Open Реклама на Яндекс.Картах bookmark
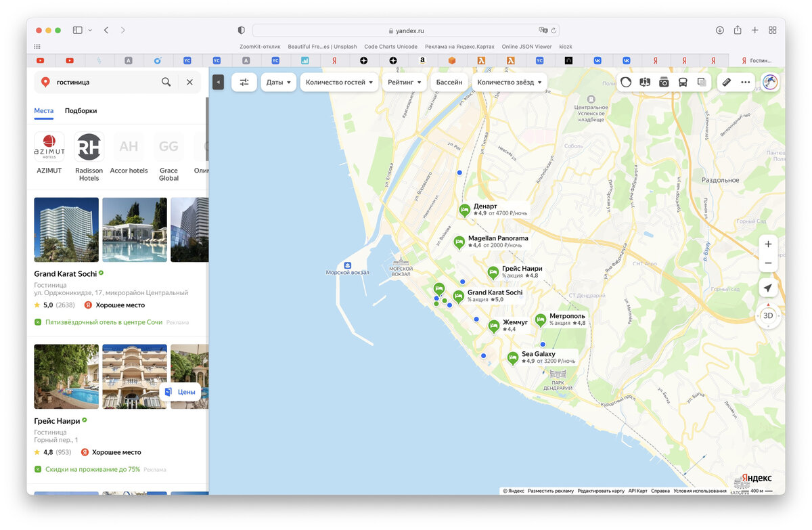 pos(459,47)
